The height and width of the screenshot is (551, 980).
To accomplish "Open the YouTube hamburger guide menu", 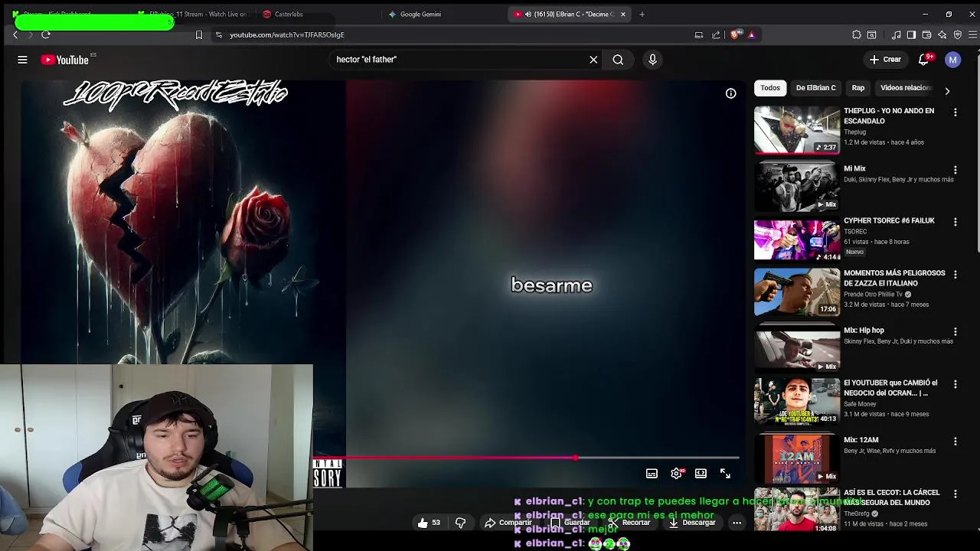I will point(22,60).
